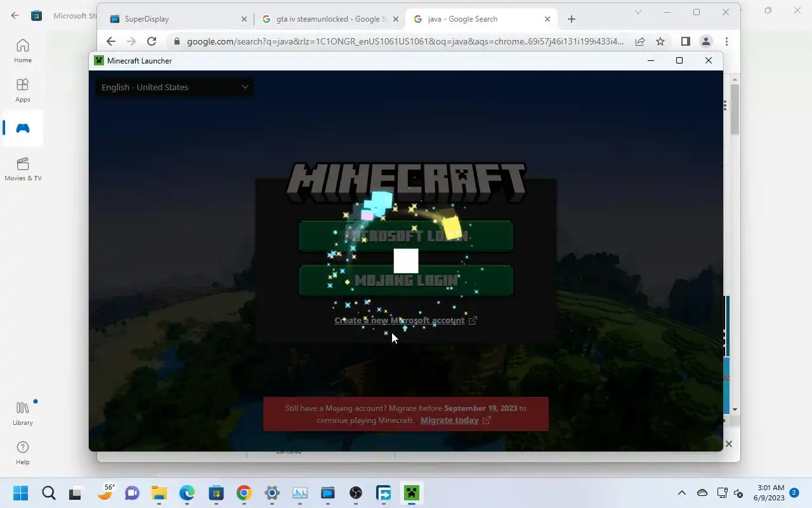Open Create a new Microsoft account link

coord(405,320)
